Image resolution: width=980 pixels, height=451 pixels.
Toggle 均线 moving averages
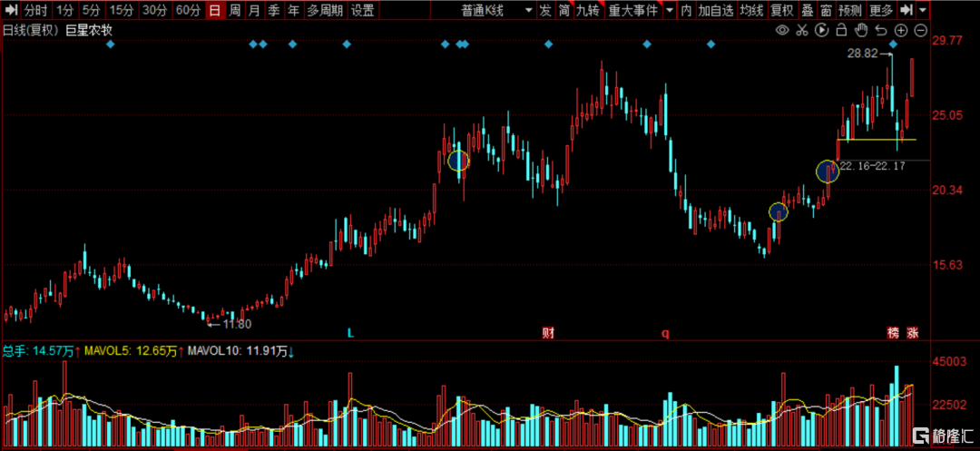[x=750, y=10]
